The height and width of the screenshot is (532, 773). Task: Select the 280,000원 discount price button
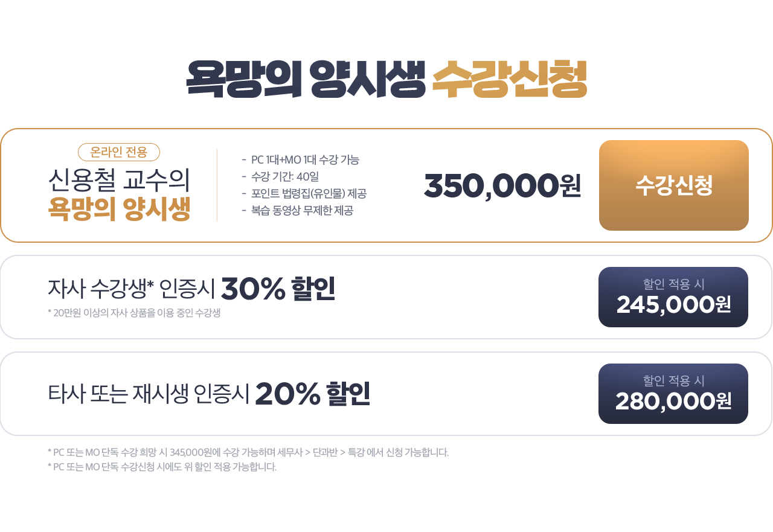[x=673, y=394]
